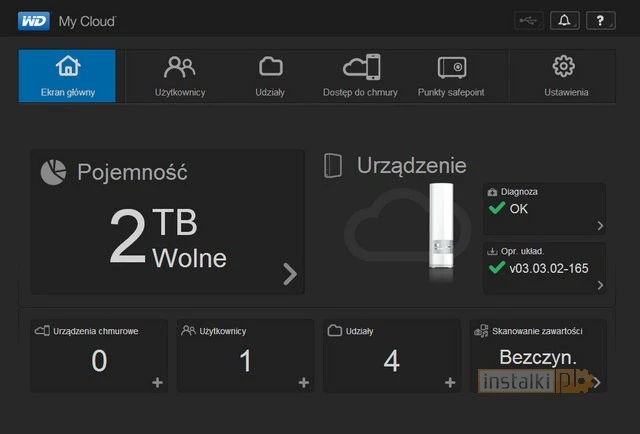Open the help question mark
The width and height of the screenshot is (640, 434).
pyautogui.click(x=600, y=20)
